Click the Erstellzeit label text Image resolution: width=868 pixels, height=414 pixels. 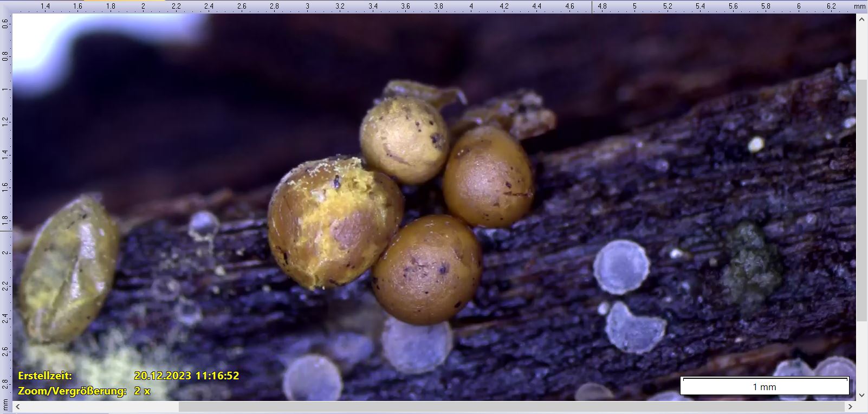click(x=45, y=376)
